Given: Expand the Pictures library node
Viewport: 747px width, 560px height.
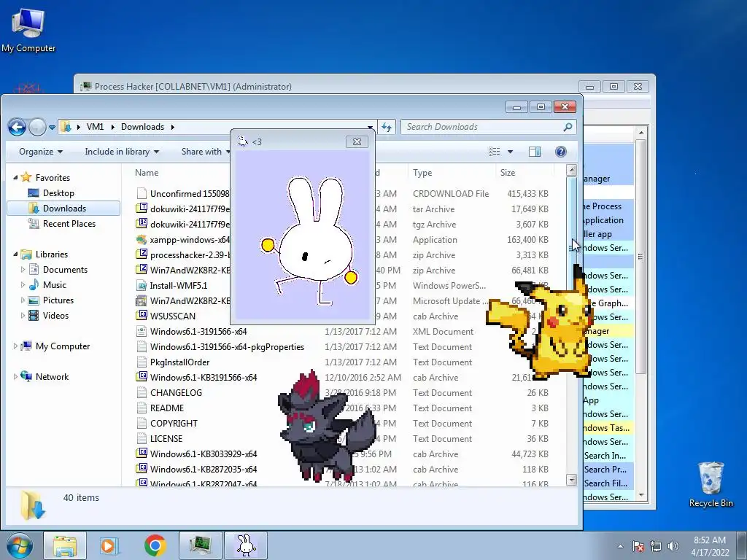Looking at the screenshot, I should coord(23,300).
